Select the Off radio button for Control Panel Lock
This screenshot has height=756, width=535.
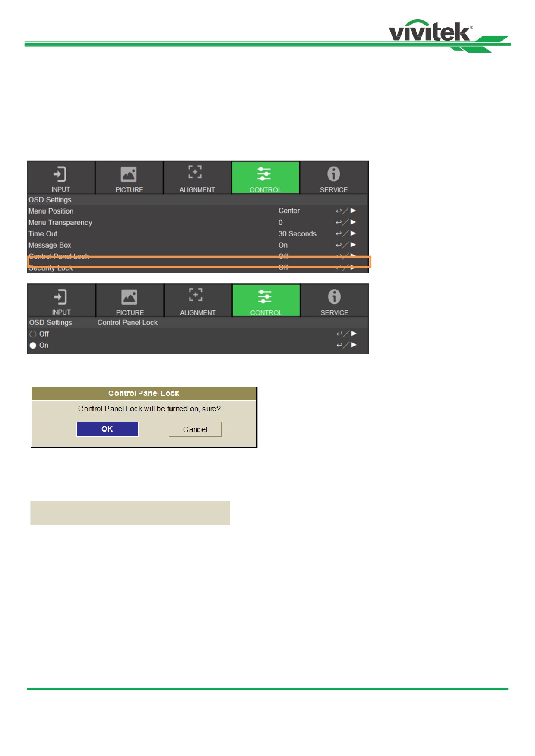[x=33, y=334]
